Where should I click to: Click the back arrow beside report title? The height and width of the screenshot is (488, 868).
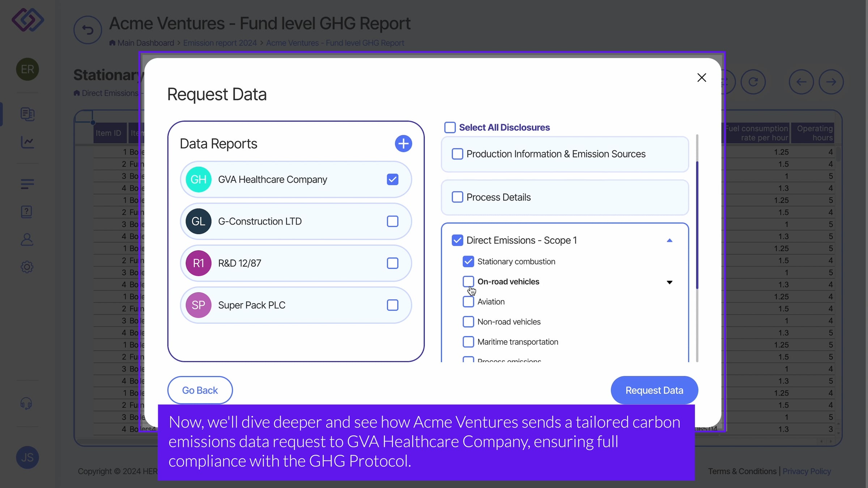pyautogui.click(x=88, y=30)
